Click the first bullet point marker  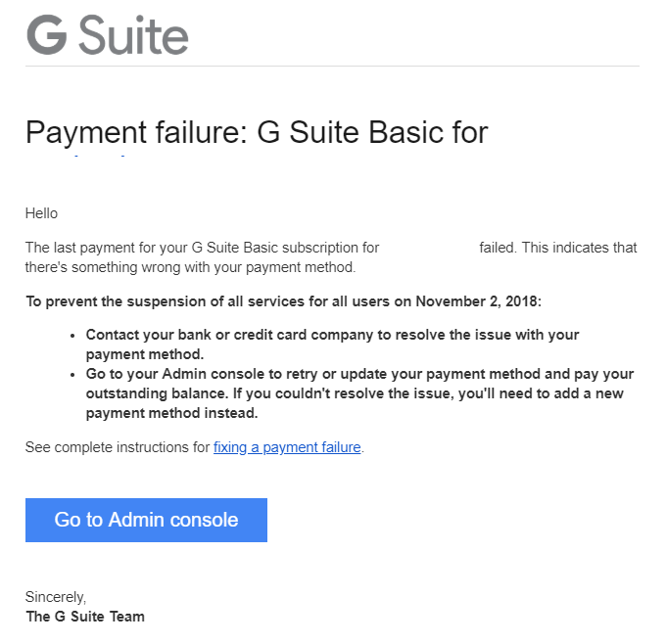tap(73, 335)
